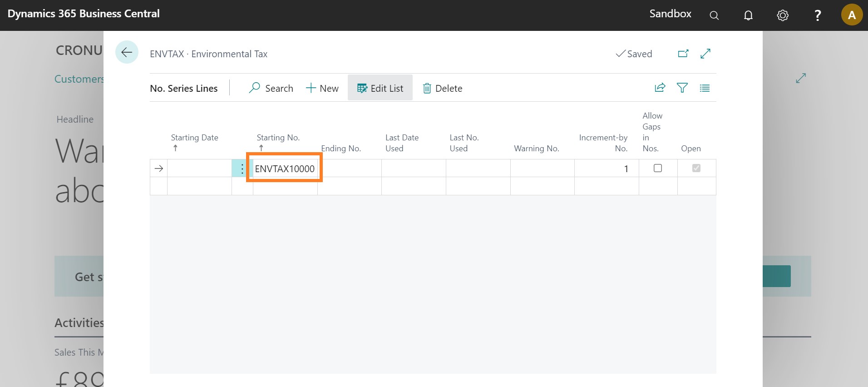Toggle Edit List mode
868x387 pixels.
click(x=380, y=88)
